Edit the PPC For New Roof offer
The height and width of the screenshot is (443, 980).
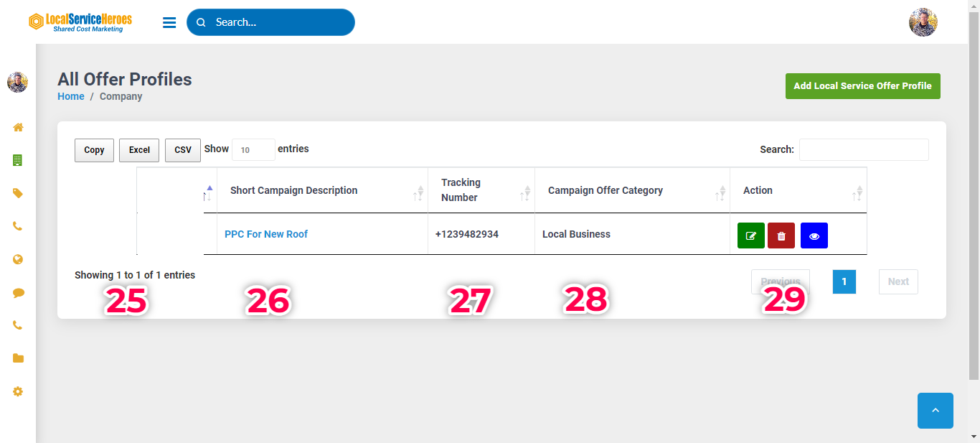click(x=750, y=236)
